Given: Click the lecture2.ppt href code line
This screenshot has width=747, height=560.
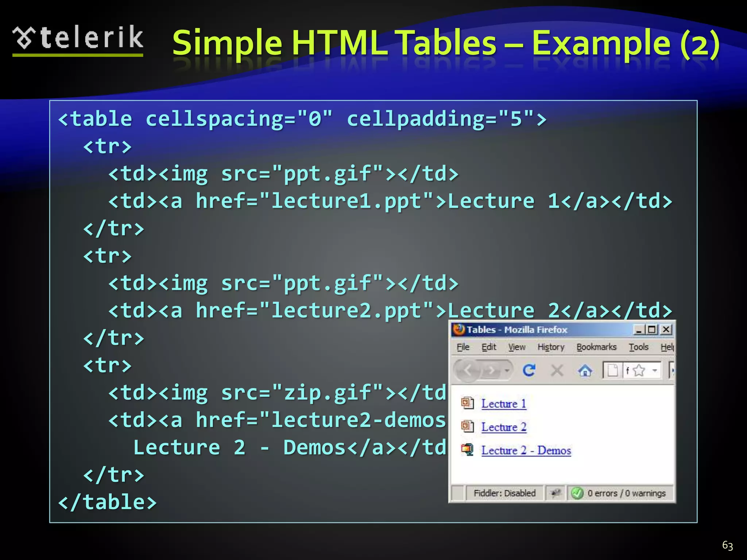Looking at the screenshot, I should click(x=390, y=311).
